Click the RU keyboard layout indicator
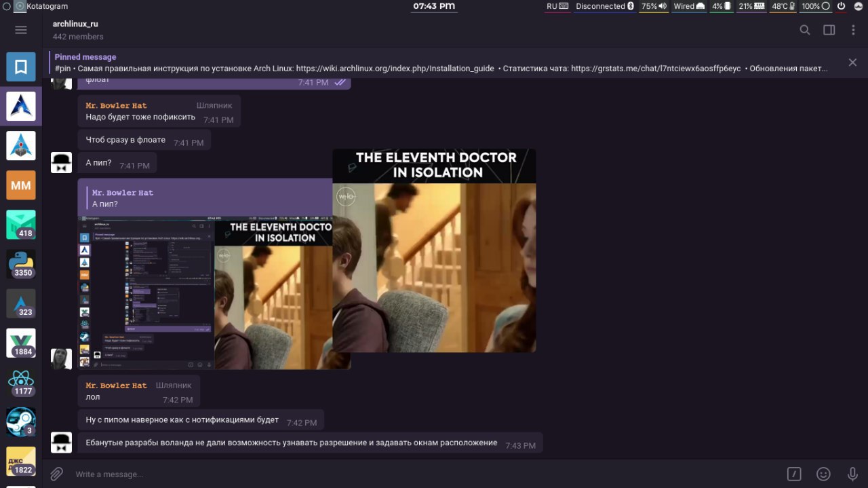 (557, 6)
